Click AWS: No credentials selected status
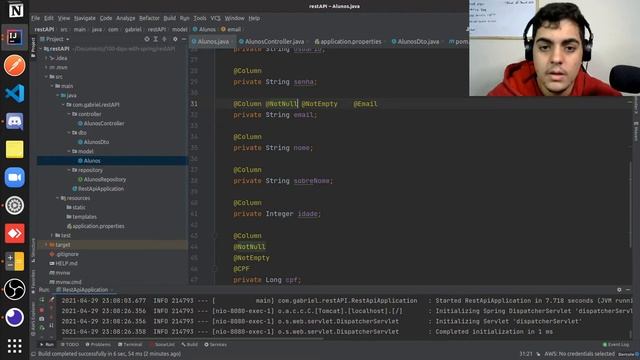Viewport: 640px width, 360px height. click(x=579, y=354)
